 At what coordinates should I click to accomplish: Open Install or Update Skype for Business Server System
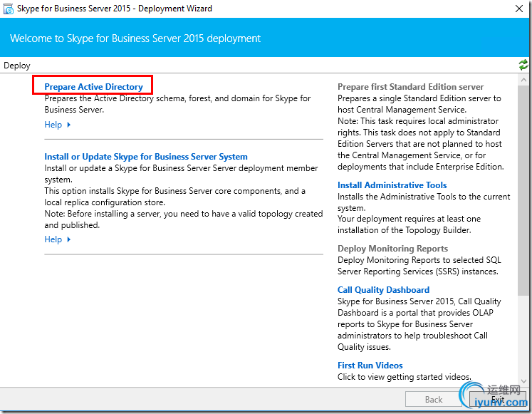coord(146,157)
